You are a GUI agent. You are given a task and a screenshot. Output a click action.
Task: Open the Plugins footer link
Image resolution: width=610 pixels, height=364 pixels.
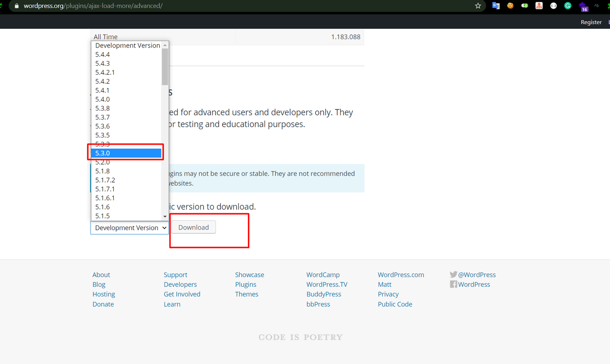(x=245, y=284)
